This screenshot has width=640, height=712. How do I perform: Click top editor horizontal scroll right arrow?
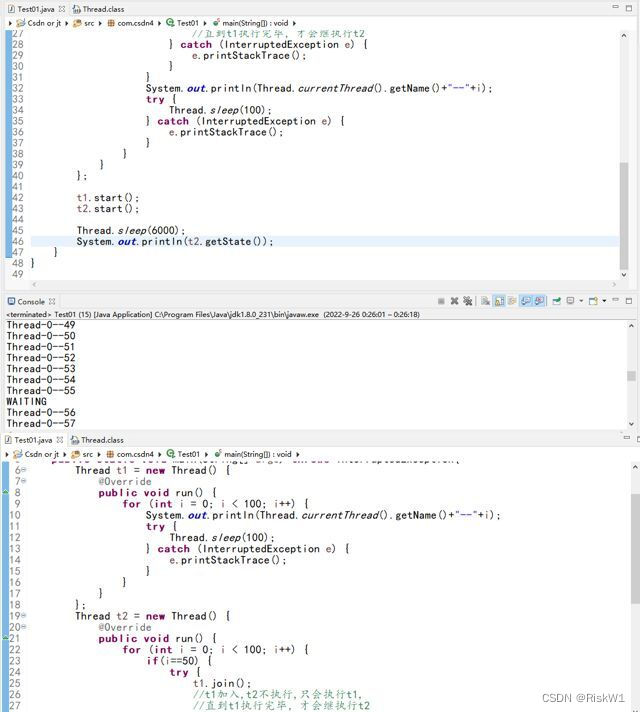click(x=614, y=285)
